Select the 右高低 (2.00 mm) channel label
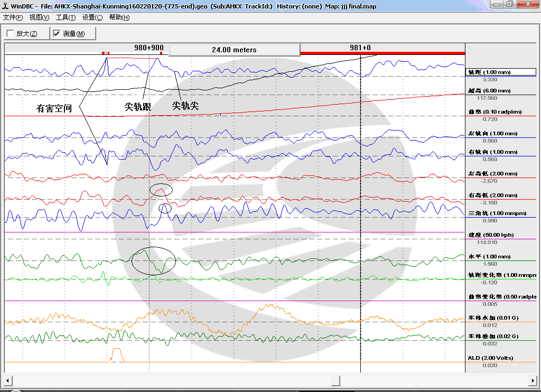The image size is (541, 392). 493,195
